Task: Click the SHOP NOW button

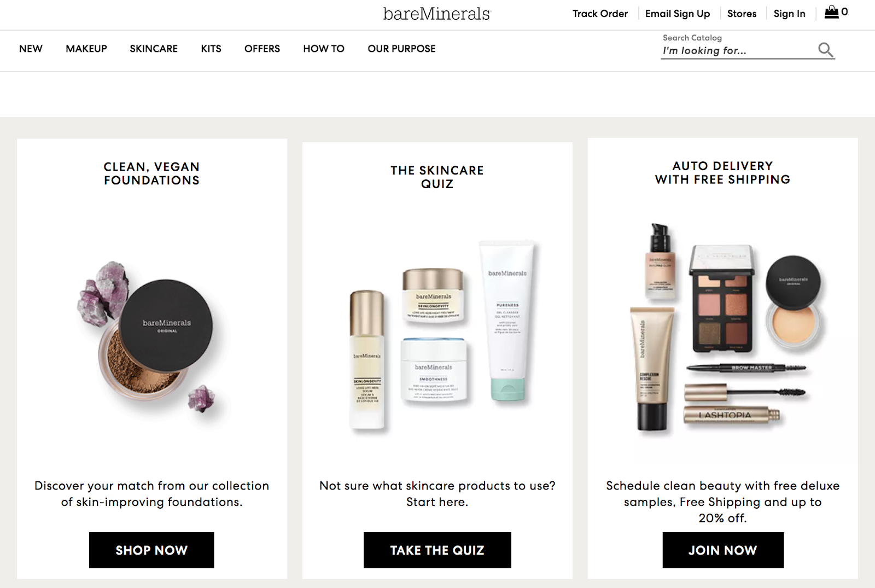Action: click(151, 550)
